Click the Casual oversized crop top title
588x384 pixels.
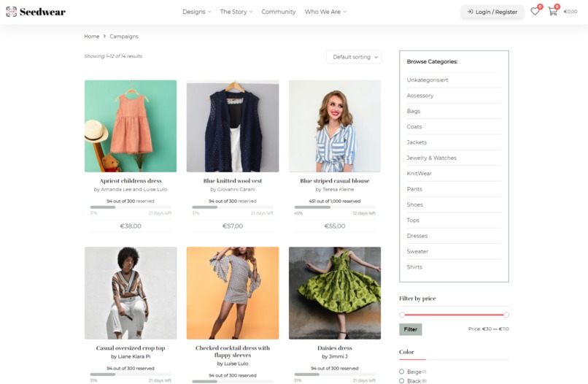(x=131, y=348)
